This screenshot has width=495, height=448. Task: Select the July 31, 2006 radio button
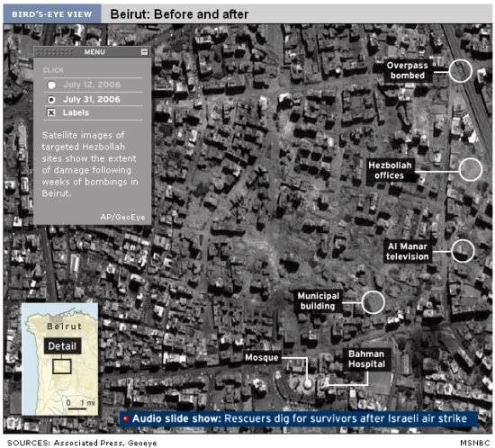coord(51,100)
